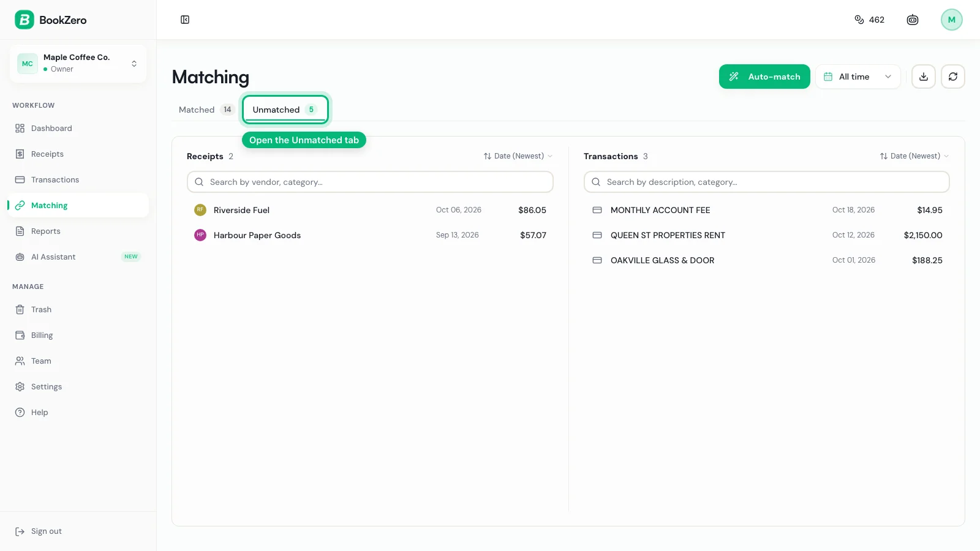Viewport: 980px width, 551px height.
Task: Switch to the Matched tab
Action: click(206, 110)
